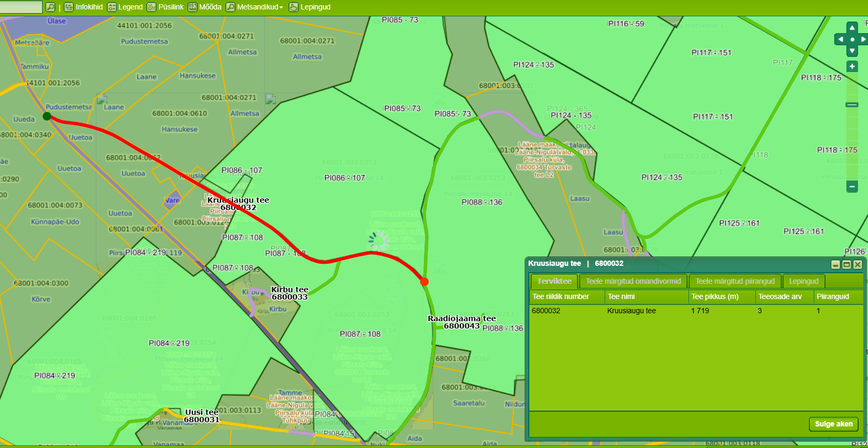Screen dimensions: 868x448
Task: Activate the Mõõda measuring tool
Action: (205, 7)
